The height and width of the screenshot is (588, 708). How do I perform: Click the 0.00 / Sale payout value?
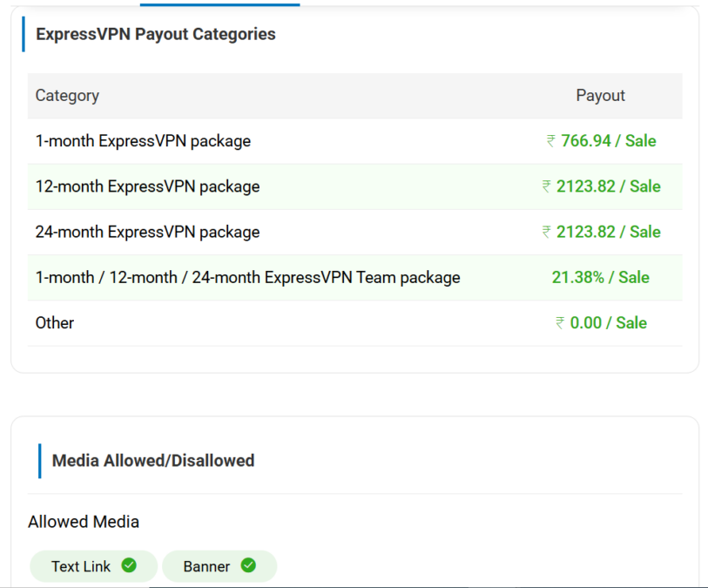tap(608, 323)
